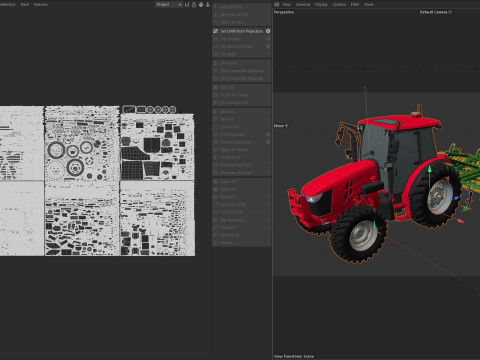Open UV Weld and Relax options gear
This screenshot has height=360, width=480.
tap(268, 46)
